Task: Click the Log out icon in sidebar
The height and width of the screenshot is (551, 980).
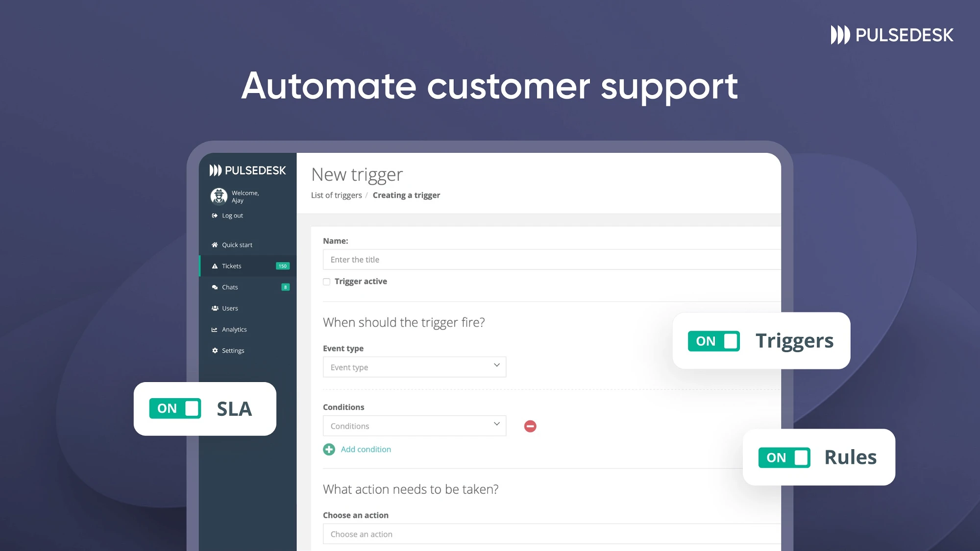Action: coord(215,216)
